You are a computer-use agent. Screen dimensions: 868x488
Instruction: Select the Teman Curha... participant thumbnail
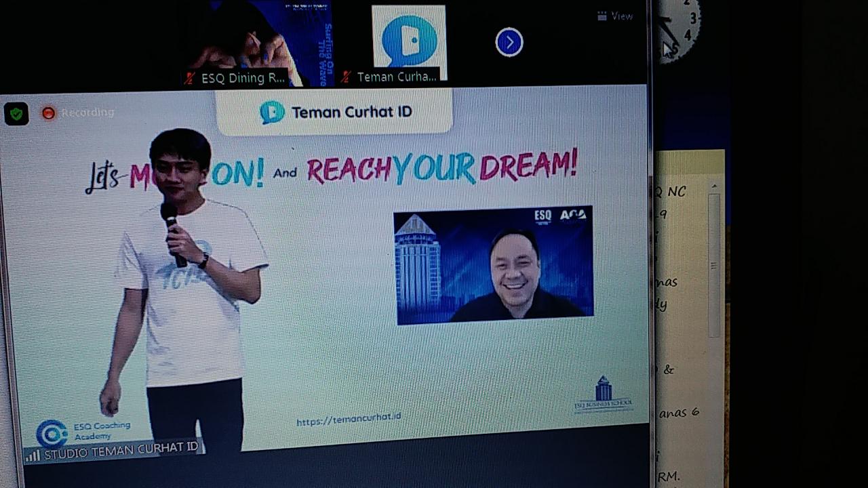point(409,39)
